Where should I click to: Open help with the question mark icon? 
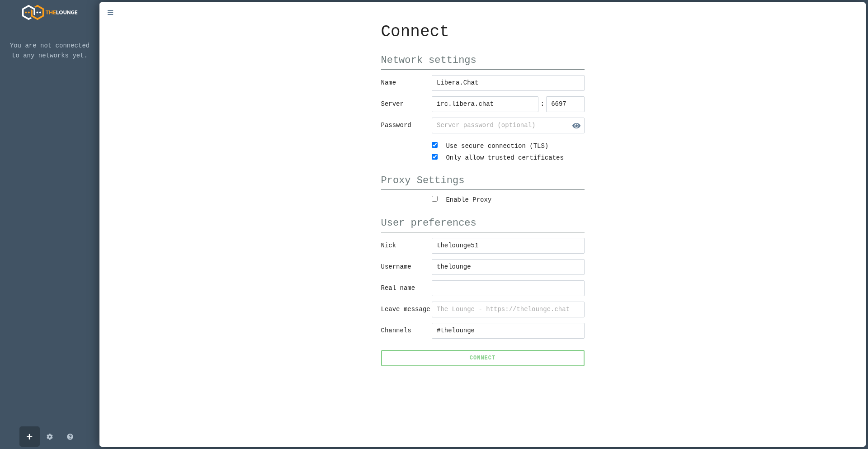[70, 437]
